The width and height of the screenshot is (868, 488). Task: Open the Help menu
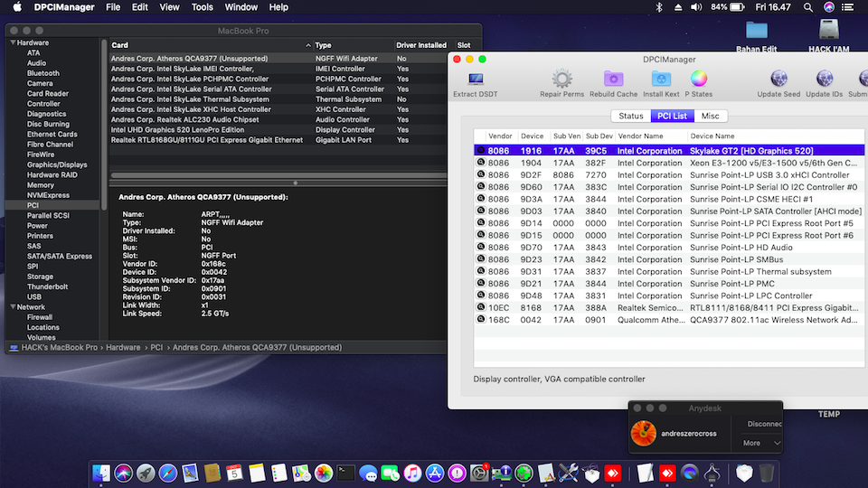pyautogui.click(x=278, y=7)
